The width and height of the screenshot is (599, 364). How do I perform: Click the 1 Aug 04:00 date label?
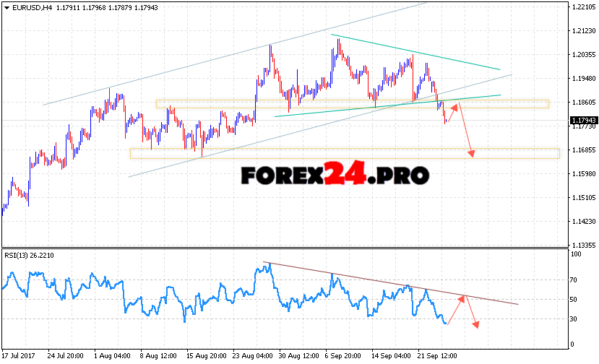pyautogui.click(x=112, y=355)
